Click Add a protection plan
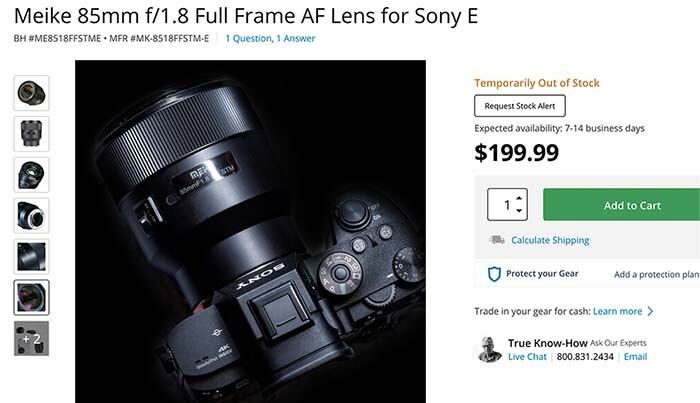This screenshot has width=700, height=403. (x=656, y=274)
